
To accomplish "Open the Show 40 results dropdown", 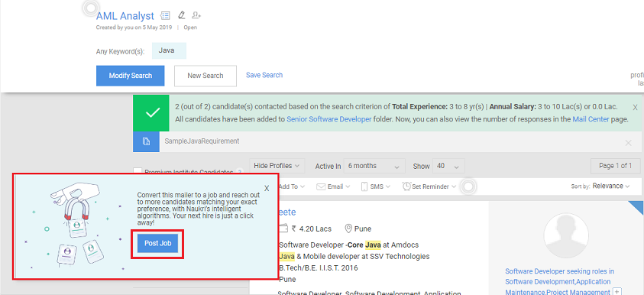I will (x=449, y=167).
